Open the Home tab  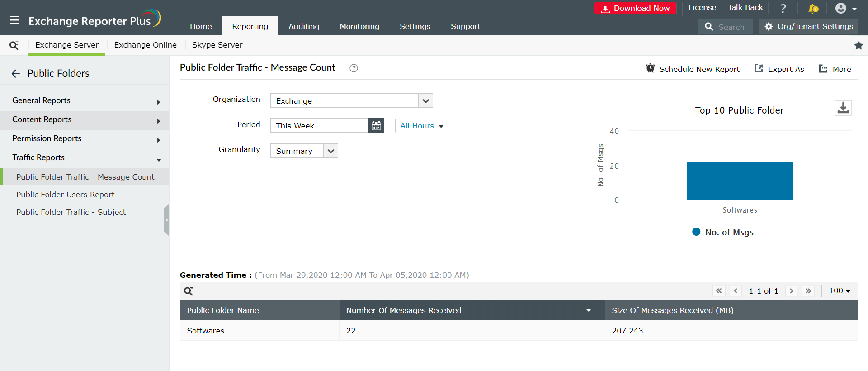201,26
